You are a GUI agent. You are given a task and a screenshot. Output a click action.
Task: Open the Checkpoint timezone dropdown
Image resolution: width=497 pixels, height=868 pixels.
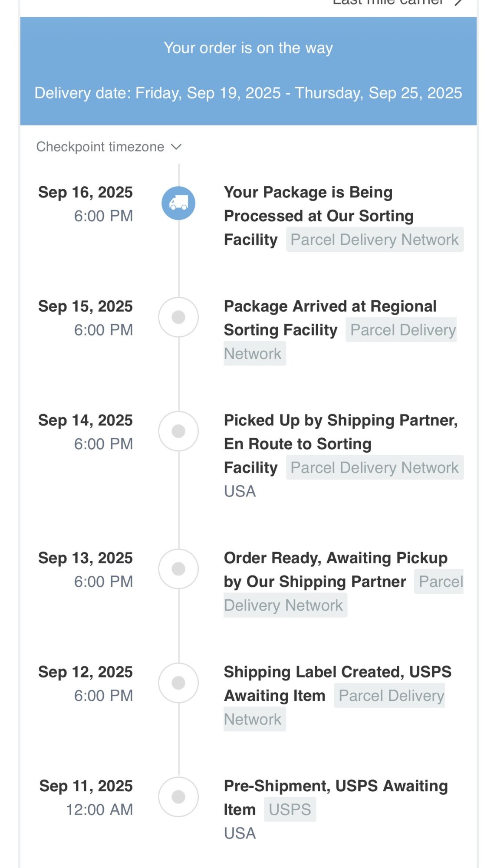(x=100, y=147)
